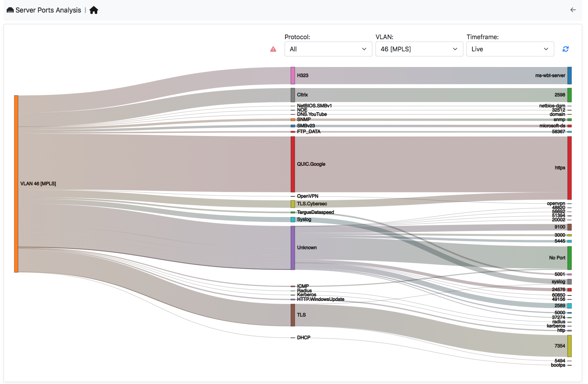Click the QUIC.Google protocol node
Screen dimensions: 588x384
coord(292,164)
